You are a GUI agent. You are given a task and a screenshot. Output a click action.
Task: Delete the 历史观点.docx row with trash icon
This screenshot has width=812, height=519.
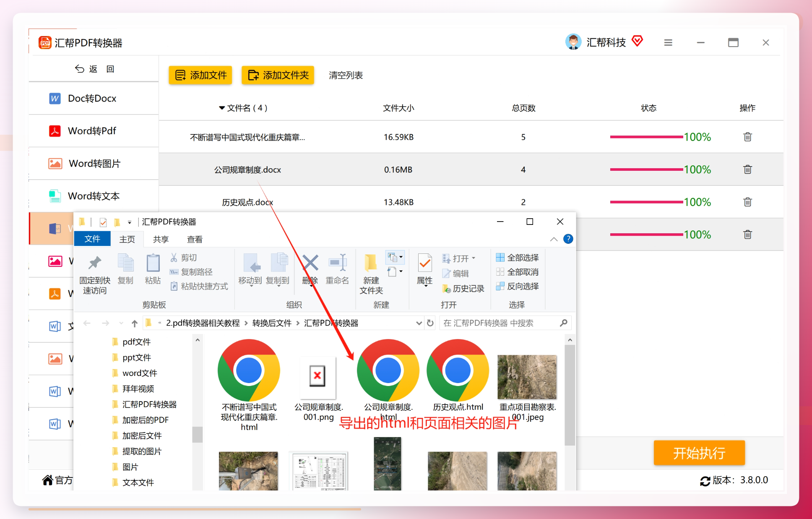tap(747, 202)
